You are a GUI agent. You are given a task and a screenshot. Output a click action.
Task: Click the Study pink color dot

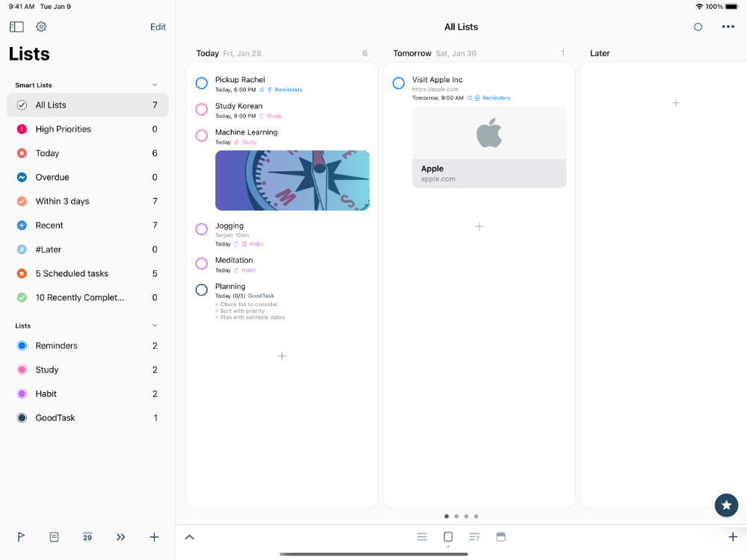point(22,370)
